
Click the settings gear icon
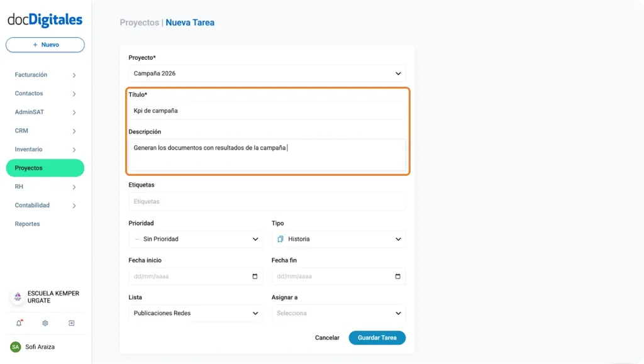click(45, 323)
